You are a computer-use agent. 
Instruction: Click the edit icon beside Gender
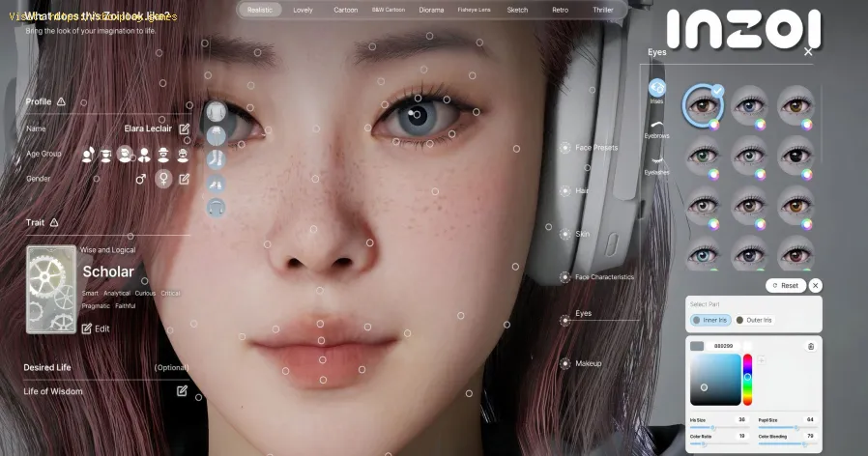click(185, 179)
